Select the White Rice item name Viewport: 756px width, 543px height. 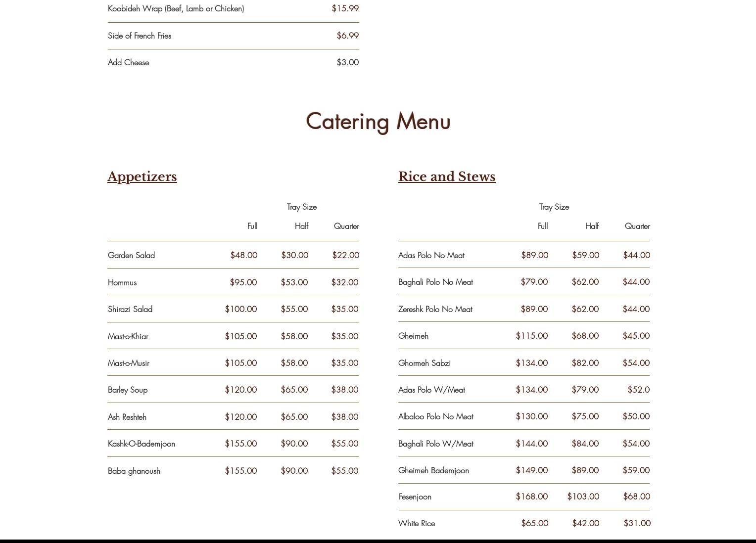tap(417, 523)
